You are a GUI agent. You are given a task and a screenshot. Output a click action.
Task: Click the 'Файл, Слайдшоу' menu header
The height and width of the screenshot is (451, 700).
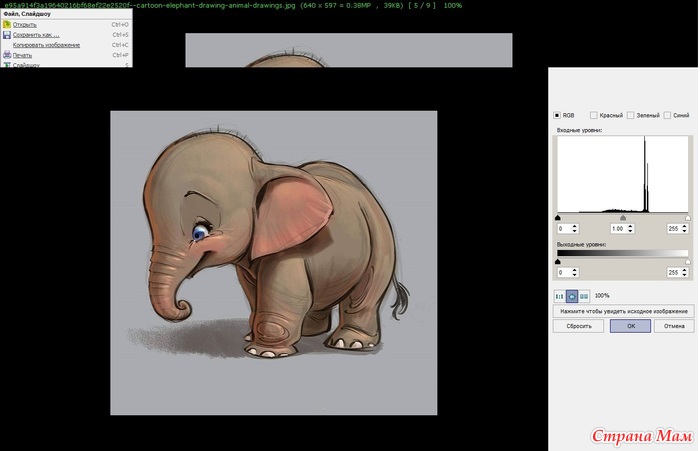[x=27, y=14]
